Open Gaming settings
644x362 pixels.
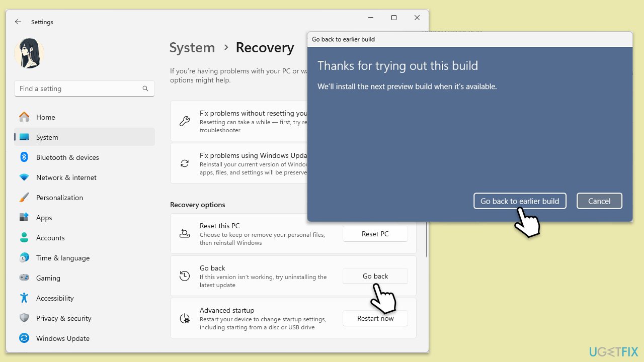tap(48, 278)
